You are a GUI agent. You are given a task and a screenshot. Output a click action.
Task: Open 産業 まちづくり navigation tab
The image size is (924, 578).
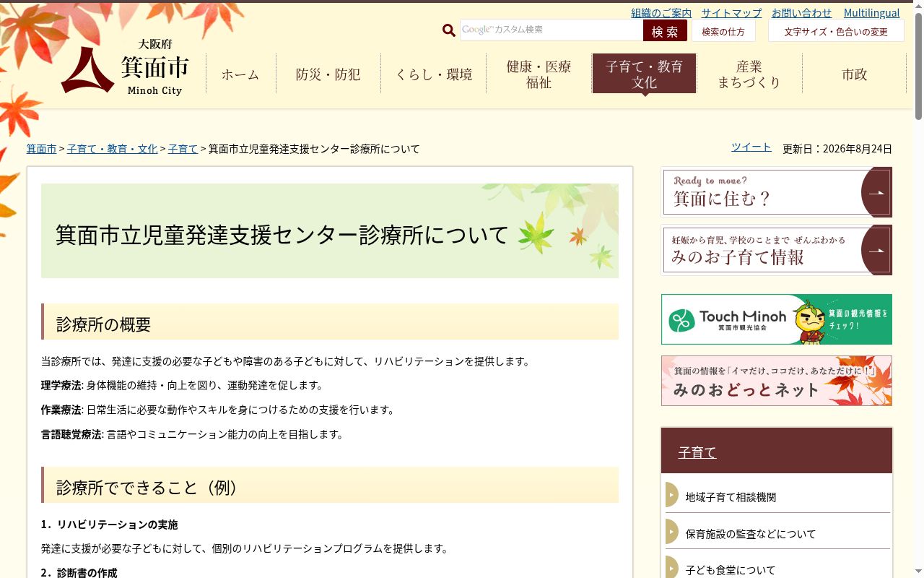[749, 74]
